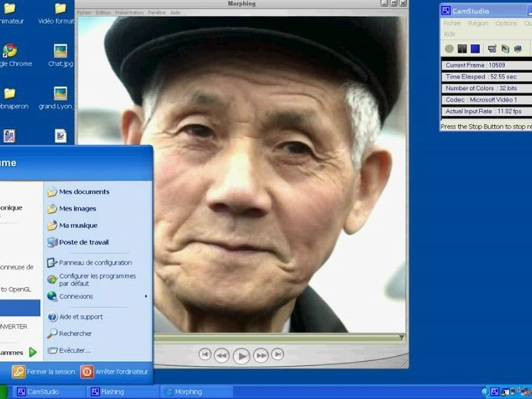Click Codec Microsoft Vidéo 1 text

point(481,100)
